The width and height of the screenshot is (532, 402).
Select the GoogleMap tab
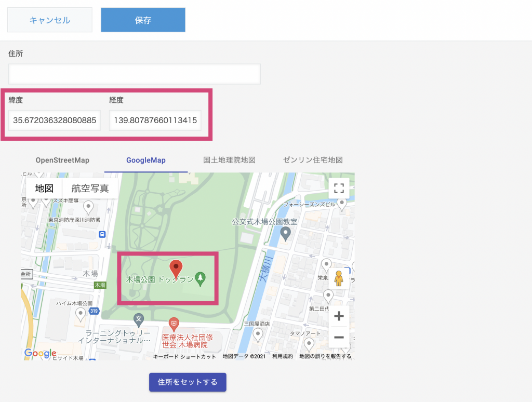coord(146,160)
